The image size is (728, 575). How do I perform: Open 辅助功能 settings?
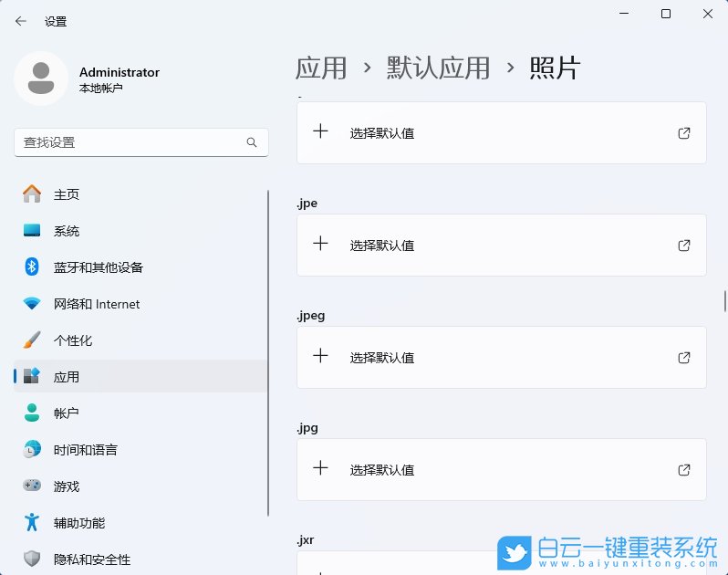click(x=140, y=522)
